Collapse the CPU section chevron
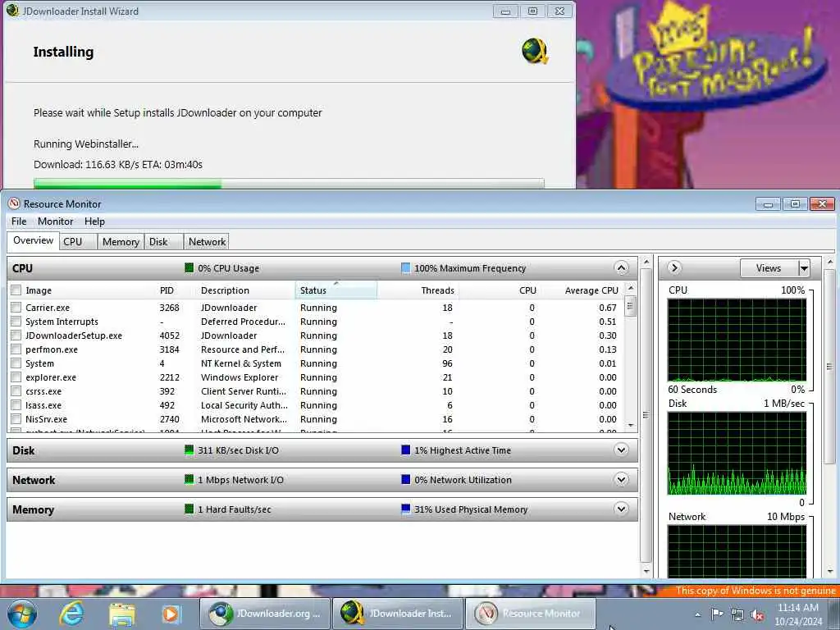 tap(621, 268)
